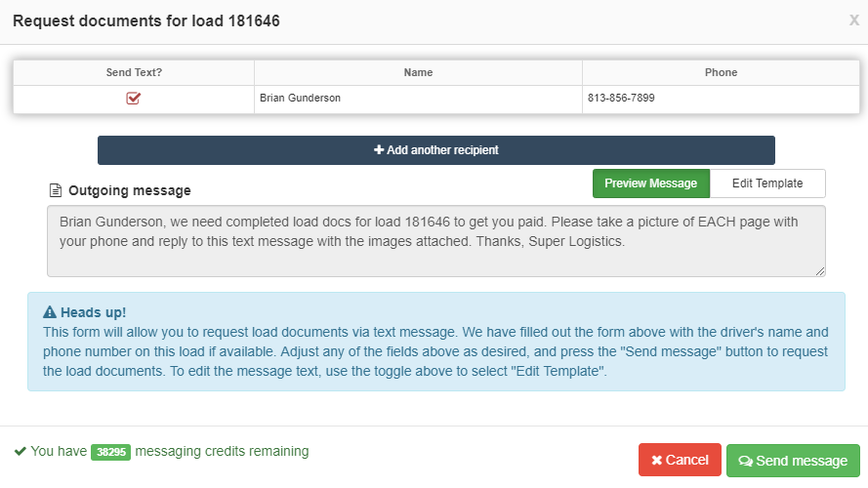
Task: Click the chat bubbles icon on Send message
Action: coord(745,461)
